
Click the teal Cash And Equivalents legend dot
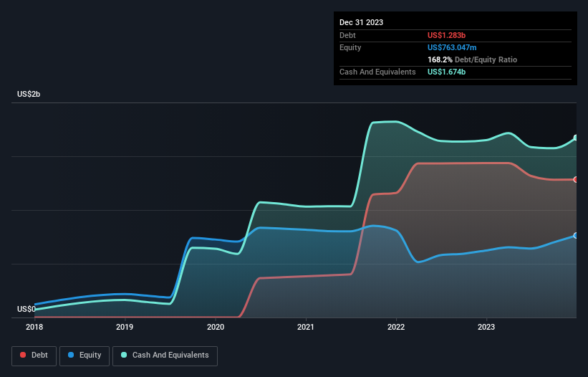(x=124, y=355)
